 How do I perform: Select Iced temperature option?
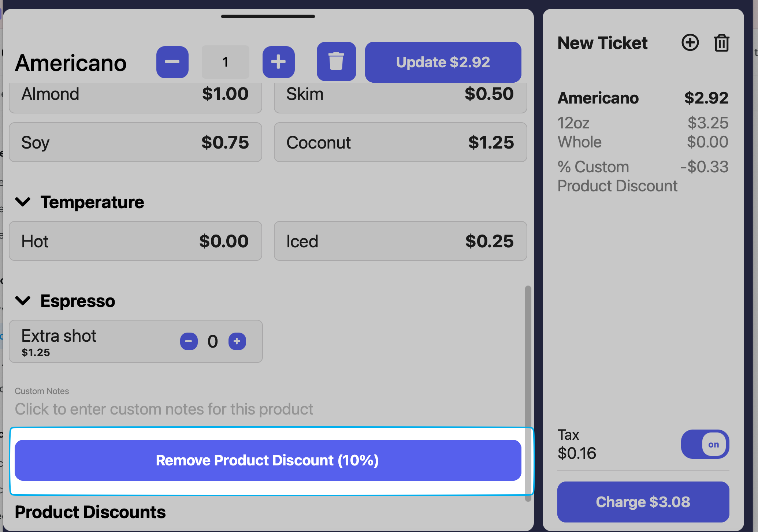[400, 241]
